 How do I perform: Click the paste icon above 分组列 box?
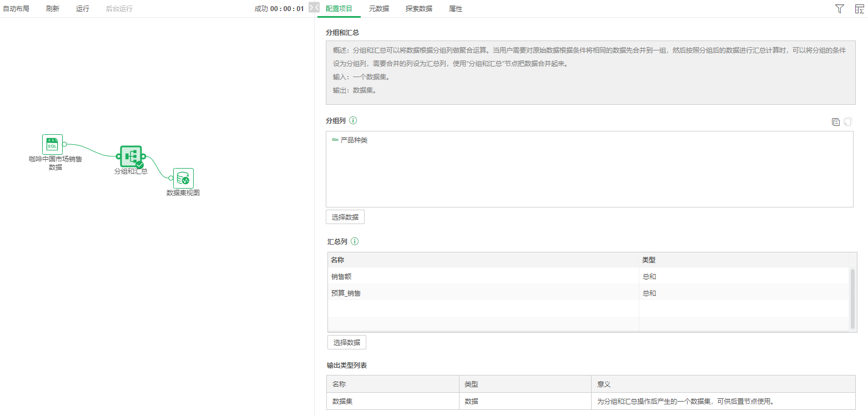point(847,122)
